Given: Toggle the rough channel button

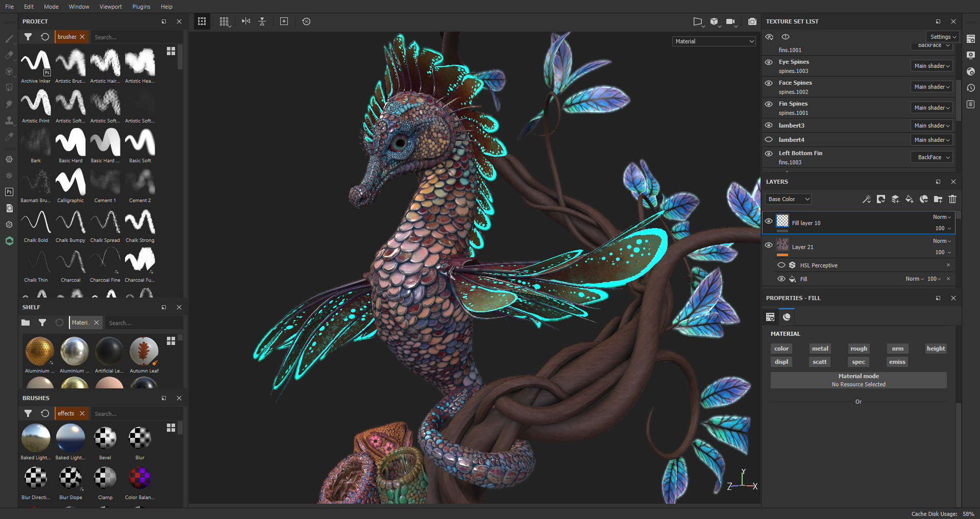Looking at the screenshot, I should (859, 349).
